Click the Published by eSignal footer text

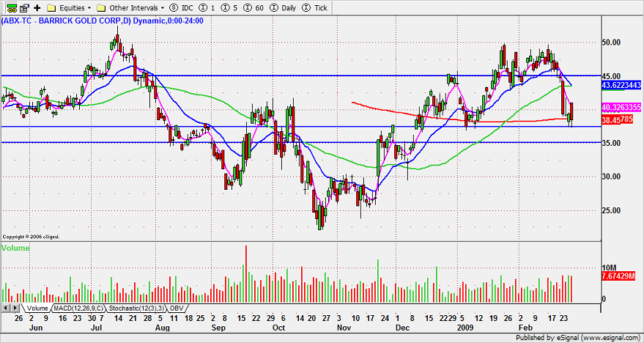coord(577,338)
